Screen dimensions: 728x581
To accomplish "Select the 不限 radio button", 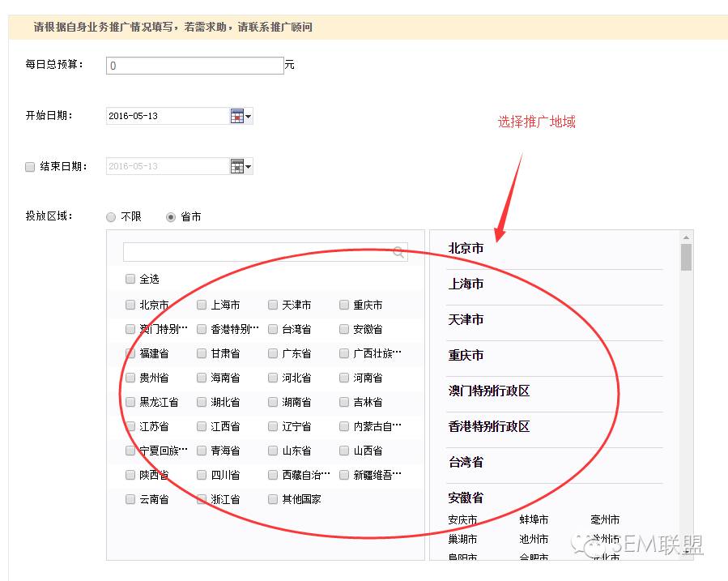I will click(x=111, y=217).
